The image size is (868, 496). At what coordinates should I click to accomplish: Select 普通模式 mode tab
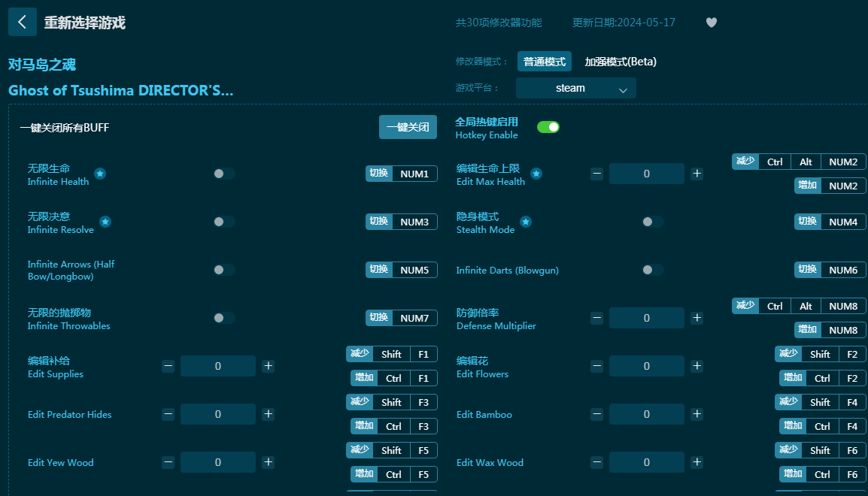pyautogui.click(x=544, y=62)
